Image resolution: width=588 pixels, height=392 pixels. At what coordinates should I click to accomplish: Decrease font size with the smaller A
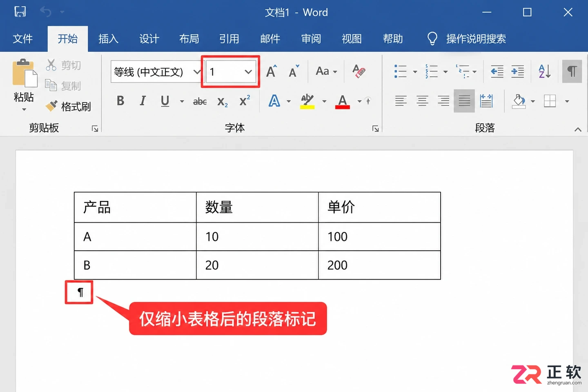tap(294, 72)
